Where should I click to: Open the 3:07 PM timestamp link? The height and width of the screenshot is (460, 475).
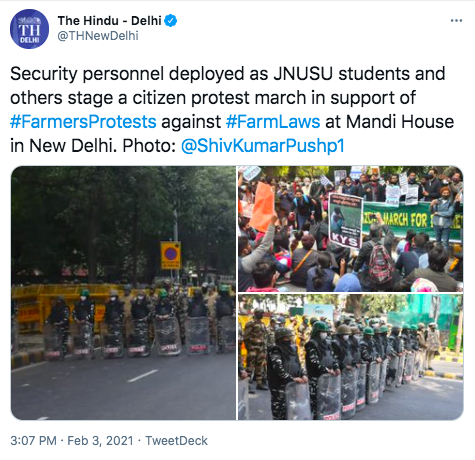(33, 441)
